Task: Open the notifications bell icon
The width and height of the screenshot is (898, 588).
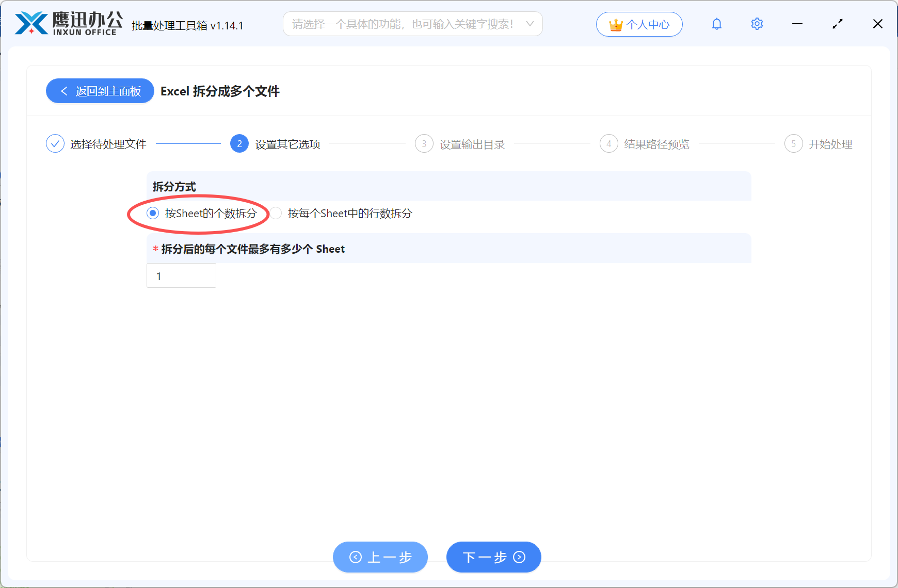Action: click(x=716, y=24)
